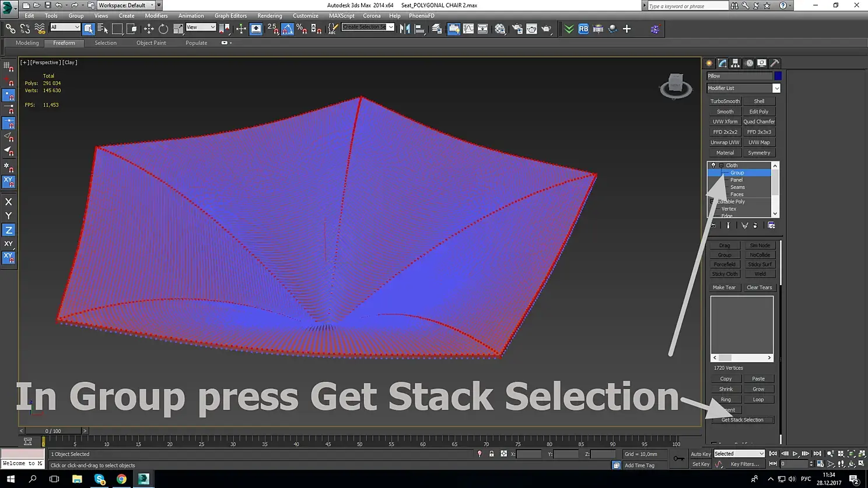Toggle Angle Snap in the toolbar
The image size is (868, 488).
coord(288,29)
